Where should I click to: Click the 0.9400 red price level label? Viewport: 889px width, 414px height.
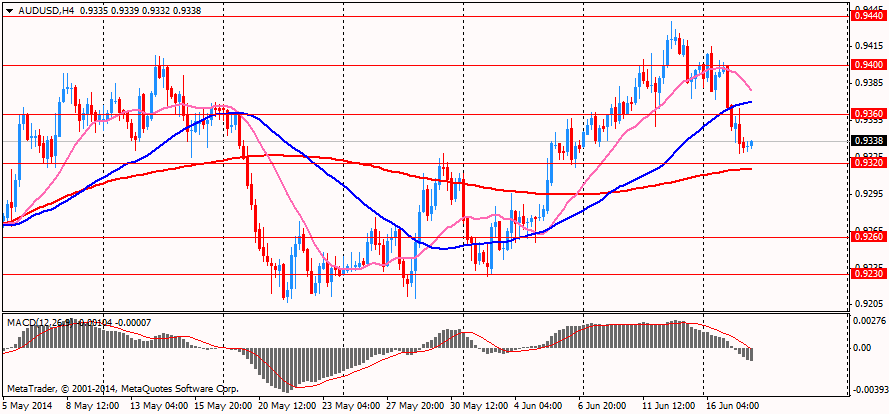[x=870, y=65]
